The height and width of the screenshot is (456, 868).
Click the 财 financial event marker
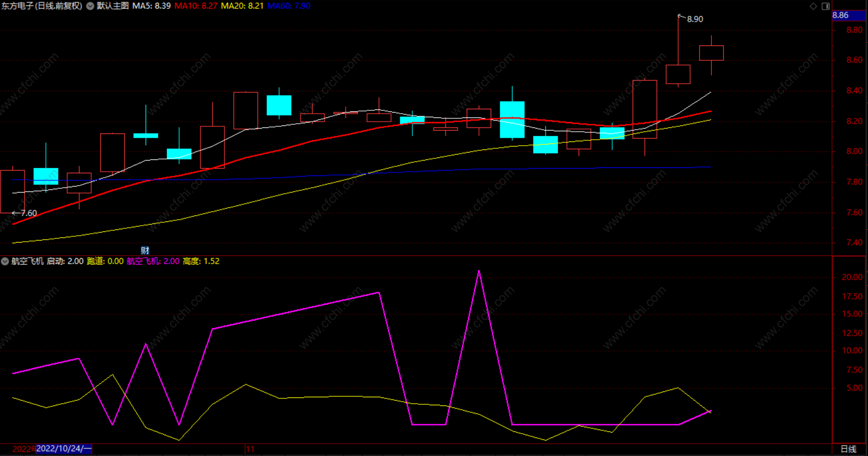tap(145, 250)
